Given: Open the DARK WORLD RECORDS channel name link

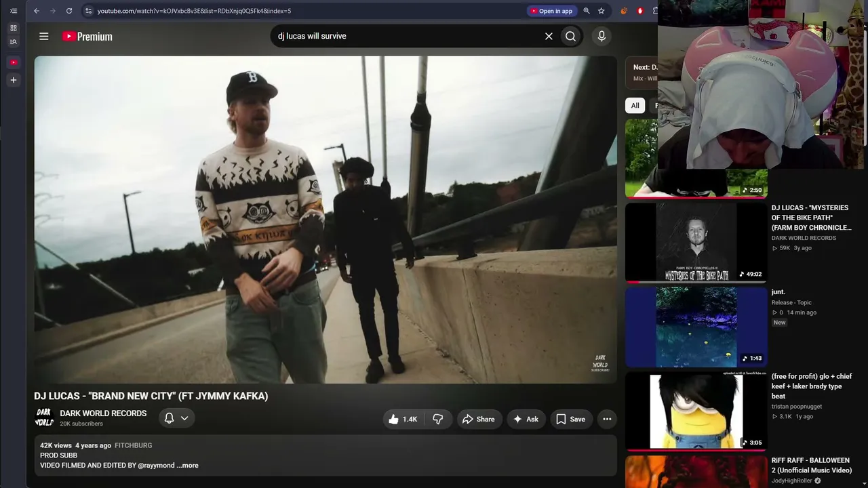Looking at the screenshot, I should click(x=103, y=413).
